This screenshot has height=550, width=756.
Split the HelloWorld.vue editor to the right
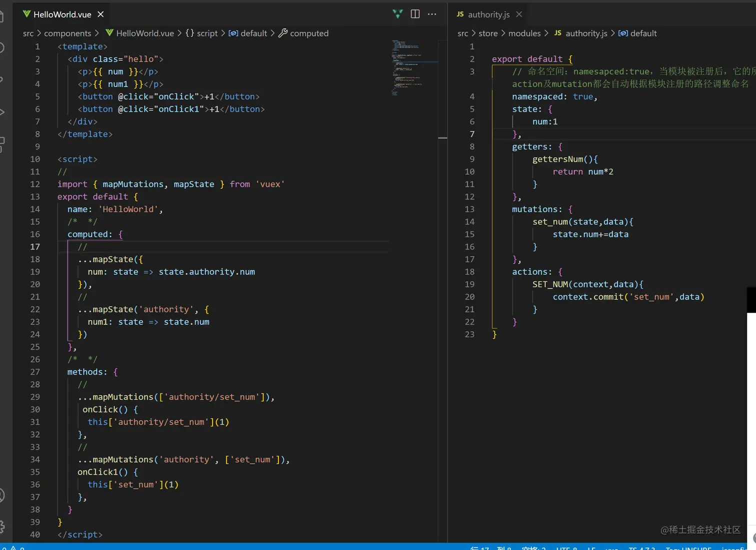pos(415,14)
